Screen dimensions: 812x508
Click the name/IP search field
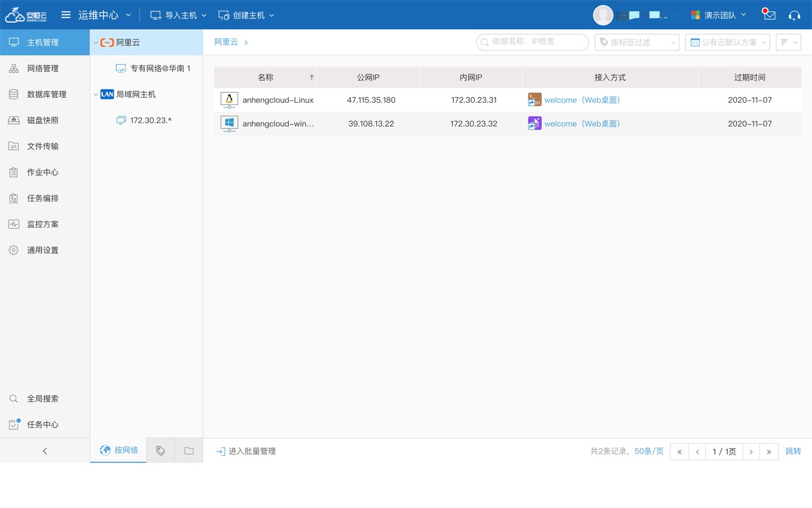(x=533, y=42)
